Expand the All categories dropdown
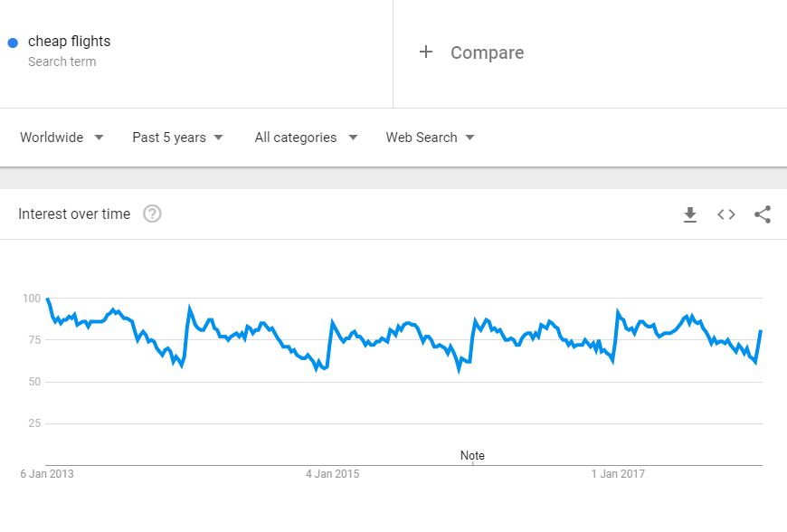787x532 pixels. tap(306, 138)
